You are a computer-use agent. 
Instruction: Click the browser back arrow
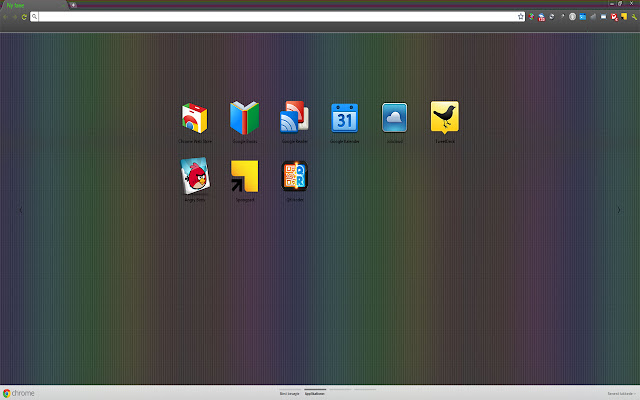tap(6, 17)
